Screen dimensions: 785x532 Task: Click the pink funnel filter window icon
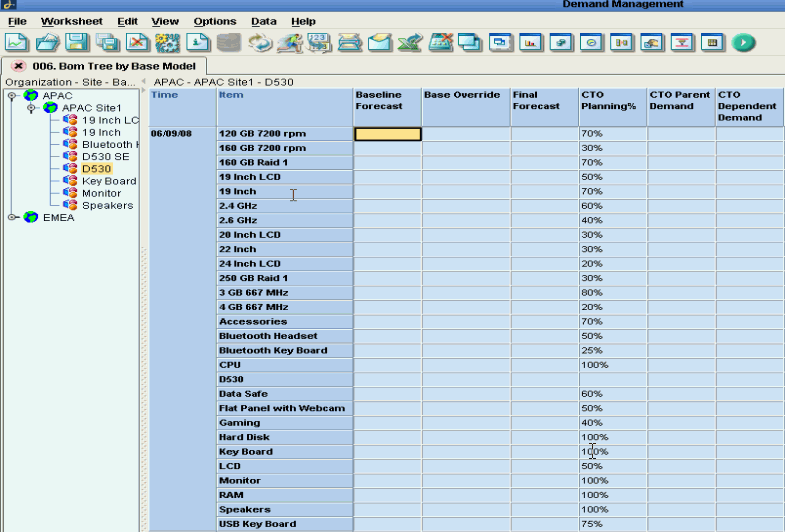(x=682, y=43)
